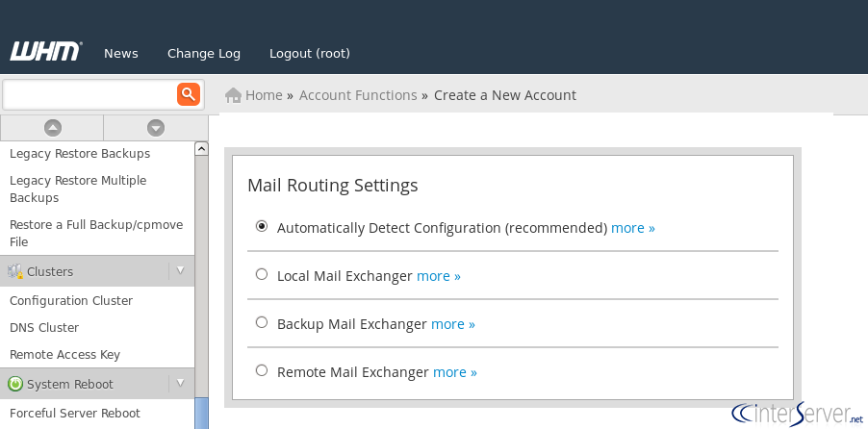Open Legacy Restore Backups
868x429 pixels.
[80, 154]
